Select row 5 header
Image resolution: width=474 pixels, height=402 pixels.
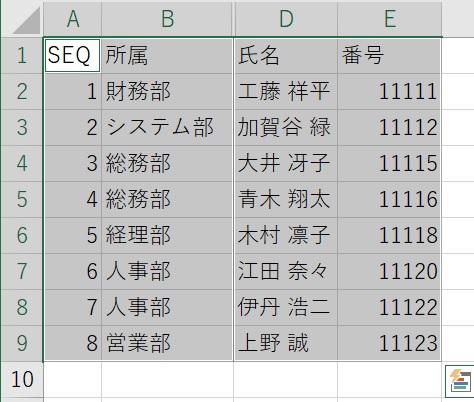point(22,199)
